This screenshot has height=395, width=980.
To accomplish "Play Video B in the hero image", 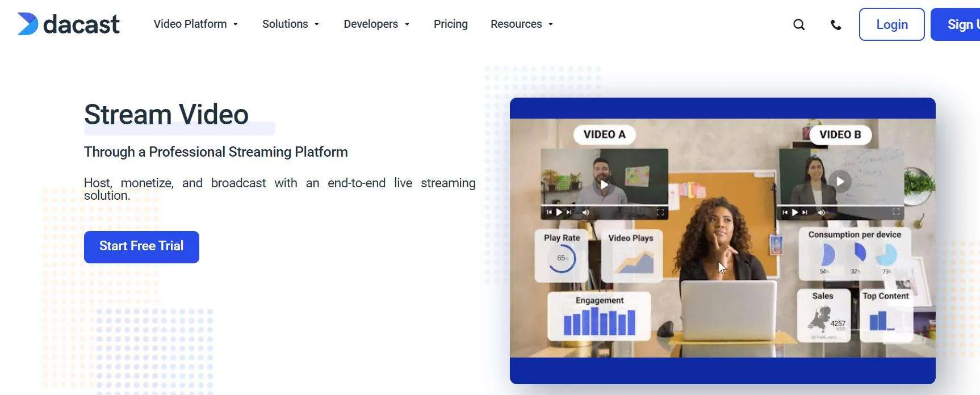I will [840, 181].
